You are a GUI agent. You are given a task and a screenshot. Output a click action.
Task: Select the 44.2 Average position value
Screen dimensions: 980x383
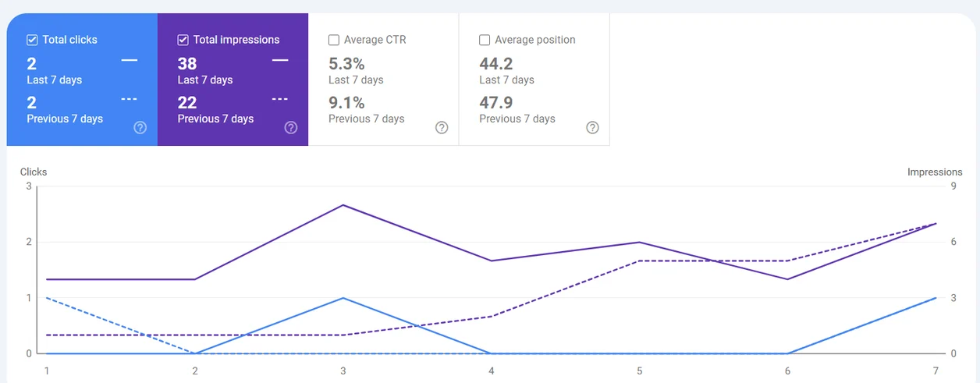click(496, 64)
